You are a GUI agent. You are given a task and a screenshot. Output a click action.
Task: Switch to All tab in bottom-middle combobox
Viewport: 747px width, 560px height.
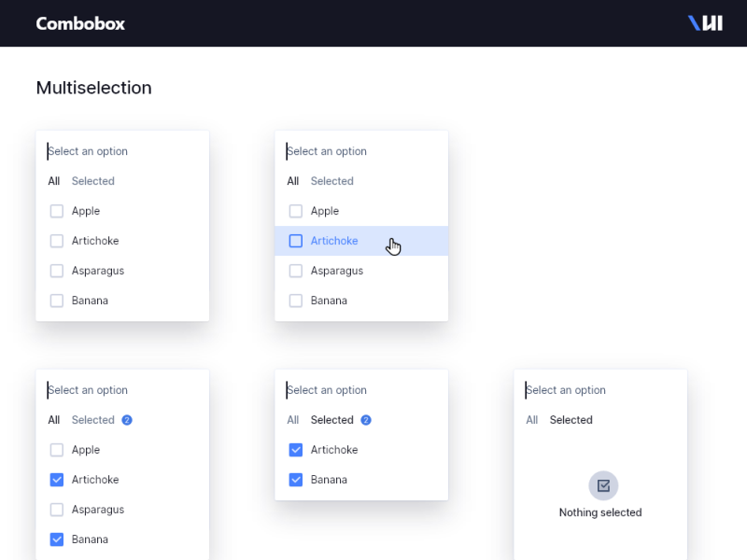tap(293, 420)
